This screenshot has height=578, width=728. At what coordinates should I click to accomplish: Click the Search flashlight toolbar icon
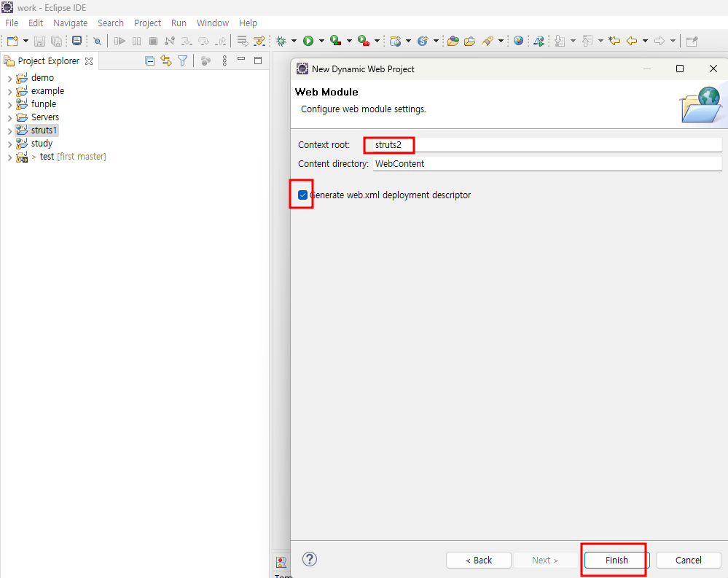pos(487,41)
